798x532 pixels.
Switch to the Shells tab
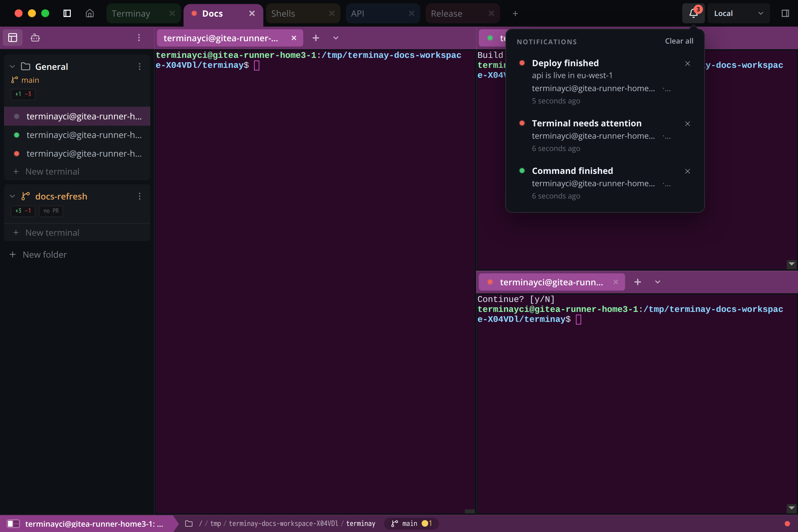click(303, 13)
